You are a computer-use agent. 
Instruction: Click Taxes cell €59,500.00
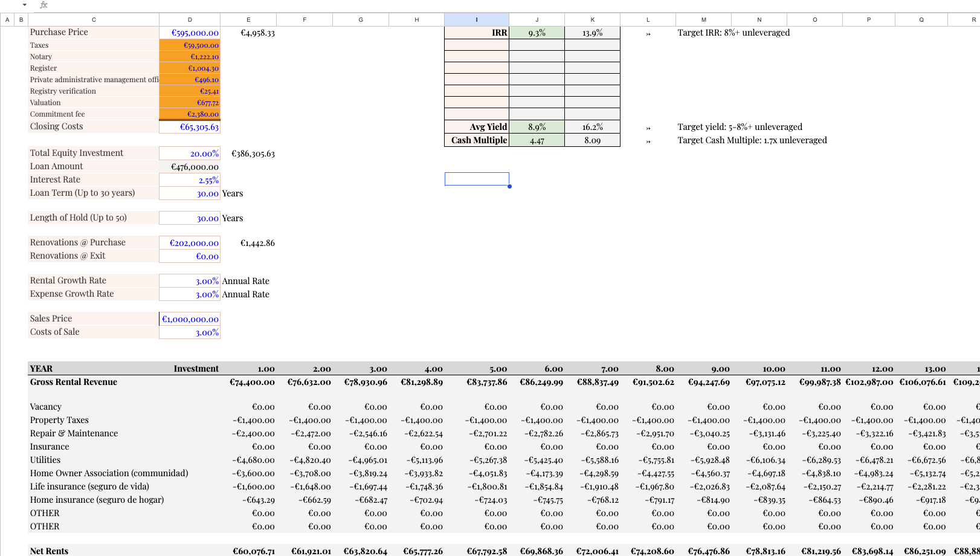pos(190,45)
